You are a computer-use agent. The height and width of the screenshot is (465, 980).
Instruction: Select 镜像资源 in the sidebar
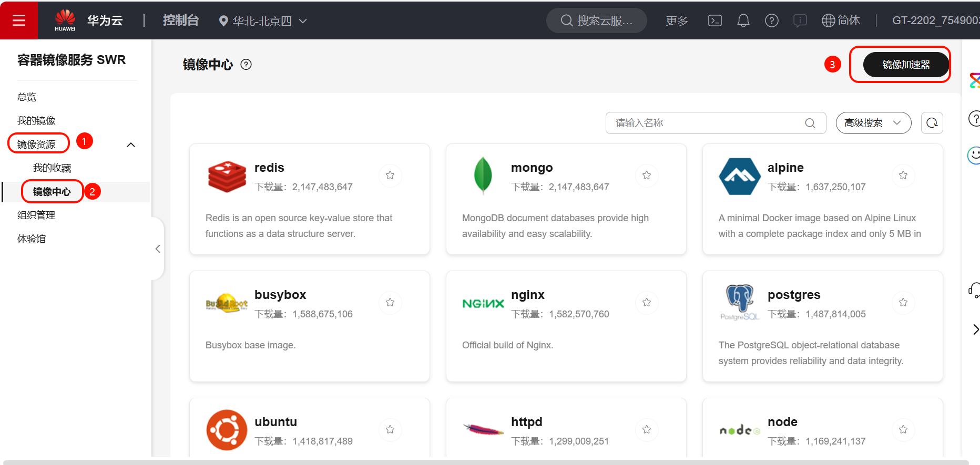[x=36, y=144]
